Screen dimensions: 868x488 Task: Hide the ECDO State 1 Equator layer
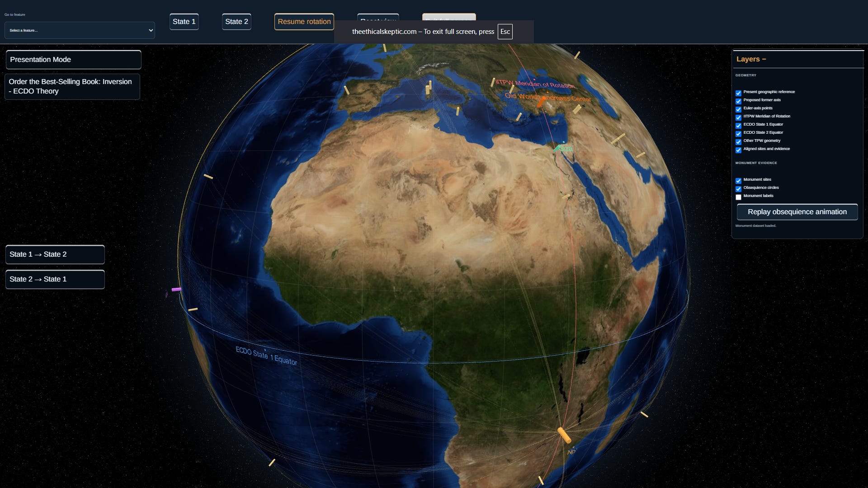point(738,126)
